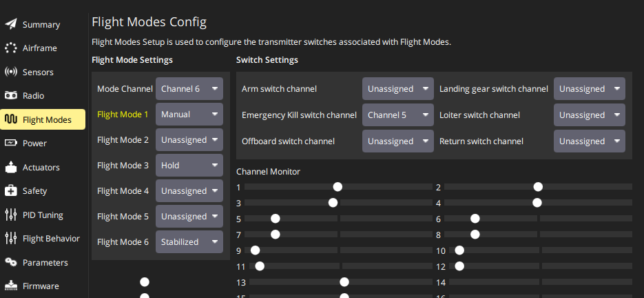
Task: Open the PID Tuning sliders icon
Action: 11,215
